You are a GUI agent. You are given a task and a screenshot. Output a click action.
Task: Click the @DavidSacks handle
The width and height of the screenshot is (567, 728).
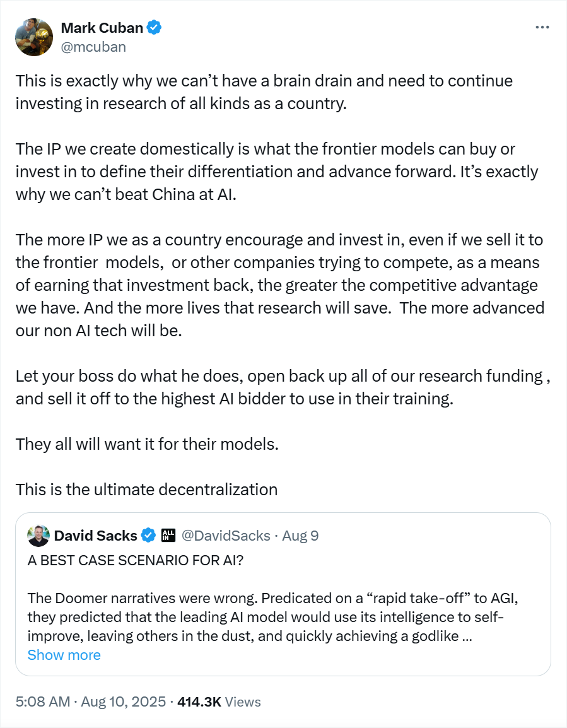[226, 535]
